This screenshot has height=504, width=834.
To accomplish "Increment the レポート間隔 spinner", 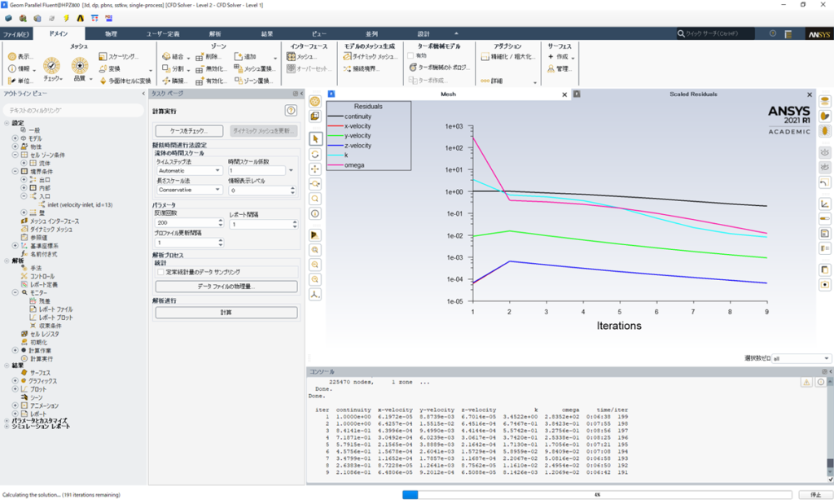I will [295, 222].
